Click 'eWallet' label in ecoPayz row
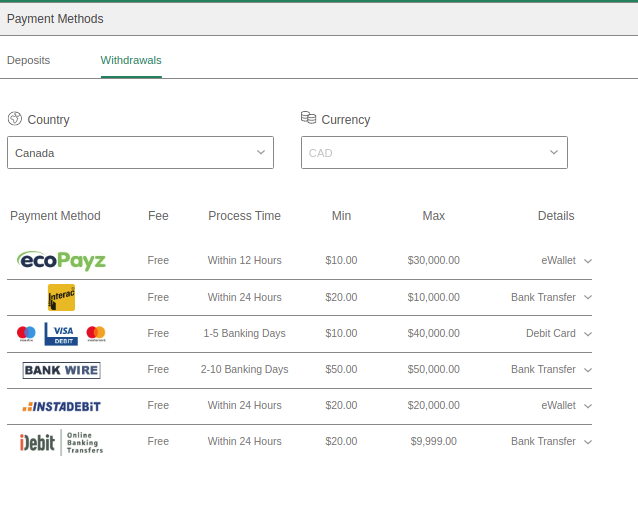Viewport: 638px width, 518px height. coord(559,260)
